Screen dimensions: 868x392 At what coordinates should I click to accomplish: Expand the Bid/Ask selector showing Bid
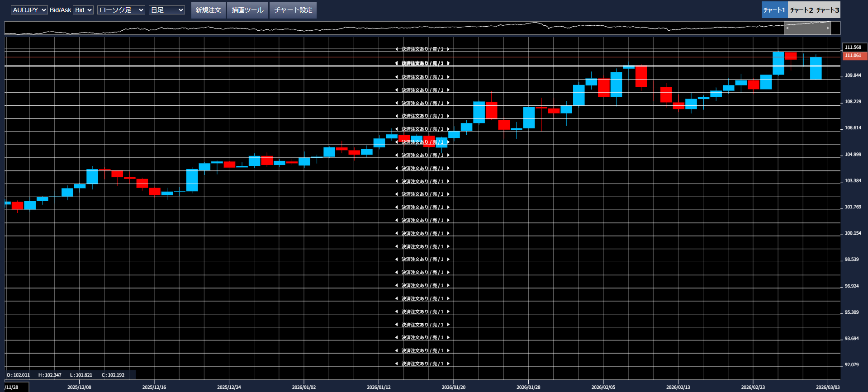click(x=83, y=10)
